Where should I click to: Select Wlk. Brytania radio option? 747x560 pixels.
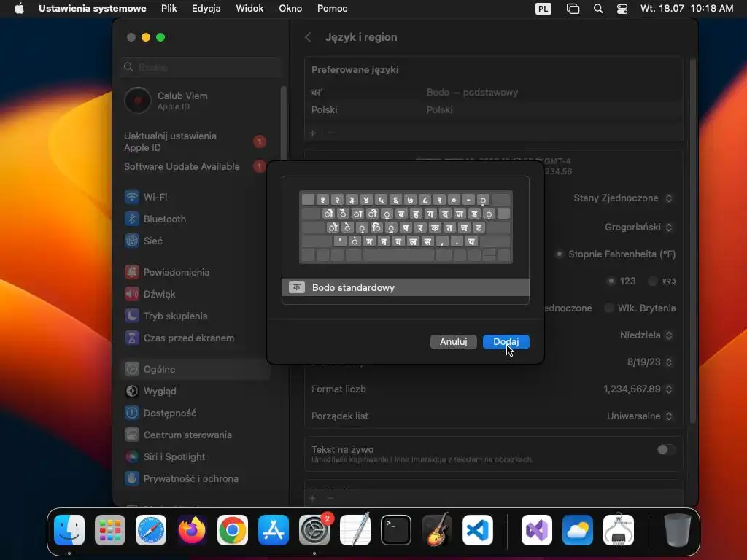tap(609, 308)
